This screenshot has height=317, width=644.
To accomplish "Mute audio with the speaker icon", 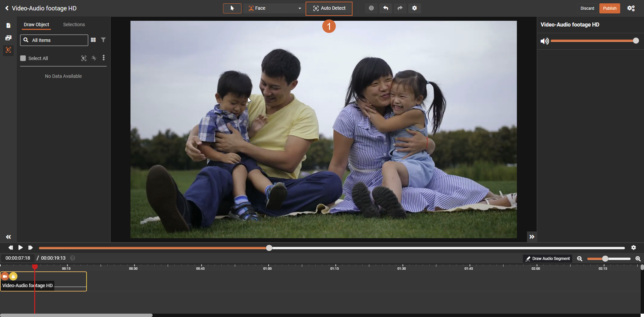I will point(544,41).
